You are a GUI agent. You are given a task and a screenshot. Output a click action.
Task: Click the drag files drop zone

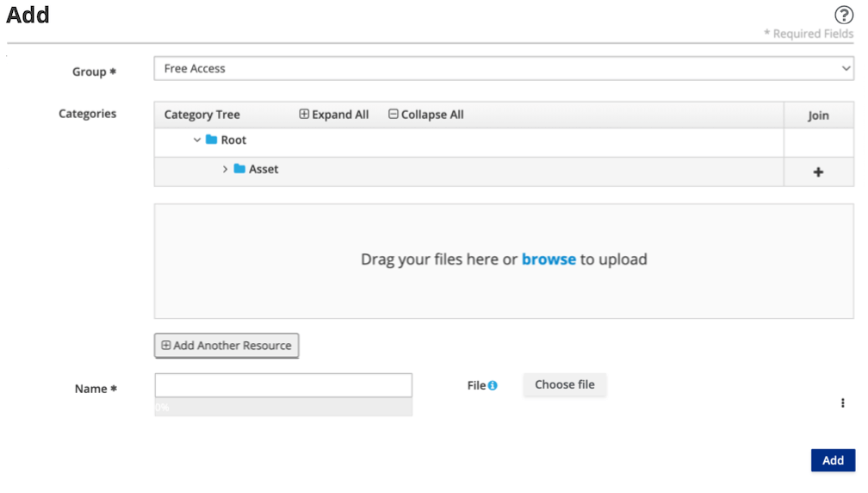[x=504, y=261]
